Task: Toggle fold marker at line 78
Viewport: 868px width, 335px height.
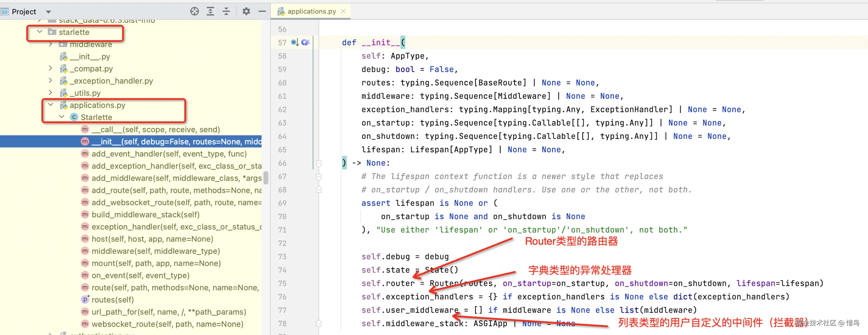Action: click(x=318, y=323)
